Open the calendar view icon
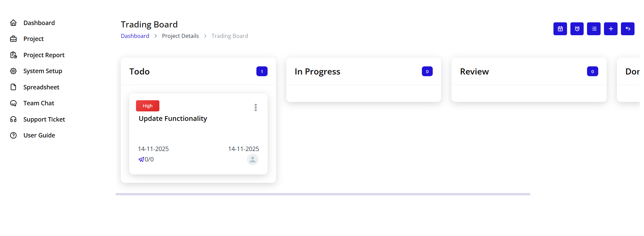This screenshot has width=644, height=236. tap(560, 29)
